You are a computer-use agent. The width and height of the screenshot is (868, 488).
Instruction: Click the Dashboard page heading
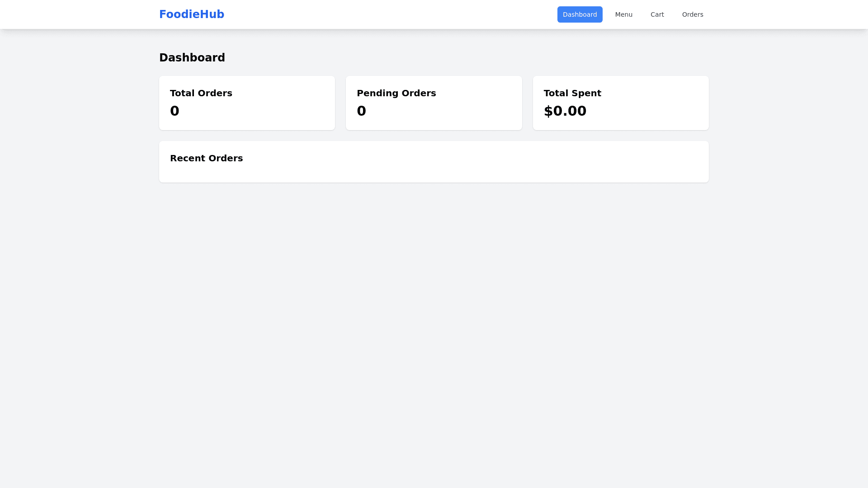[192, 58]
